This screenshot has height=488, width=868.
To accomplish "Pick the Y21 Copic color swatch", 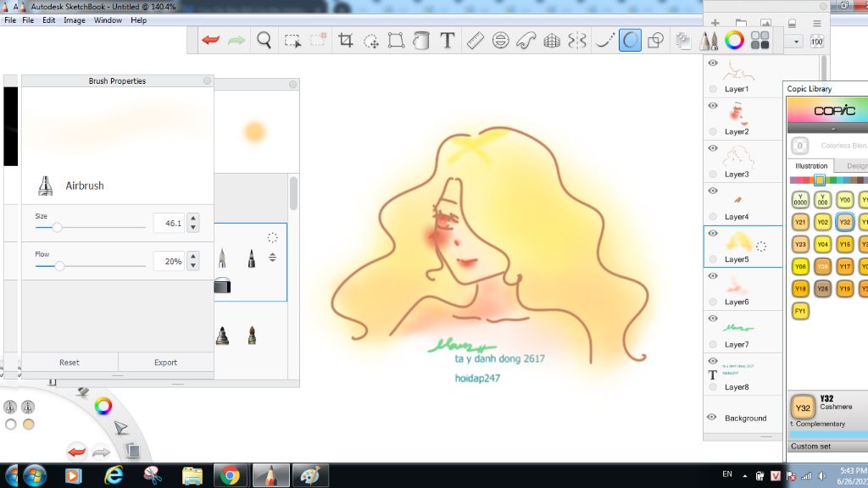I will (800, 222).
